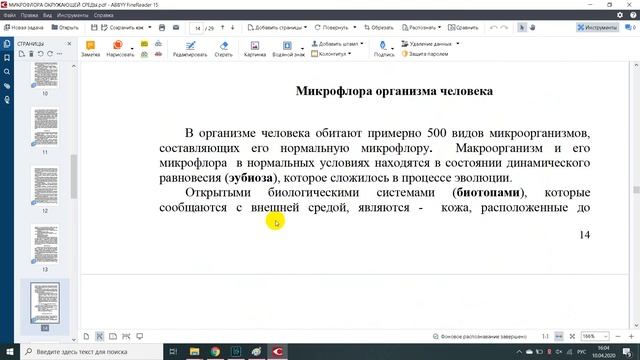The width and height of the screenshot is (640, 360).
Task: Open the settings gear icon
Action: pyautogui.click(x=620, y=15)
